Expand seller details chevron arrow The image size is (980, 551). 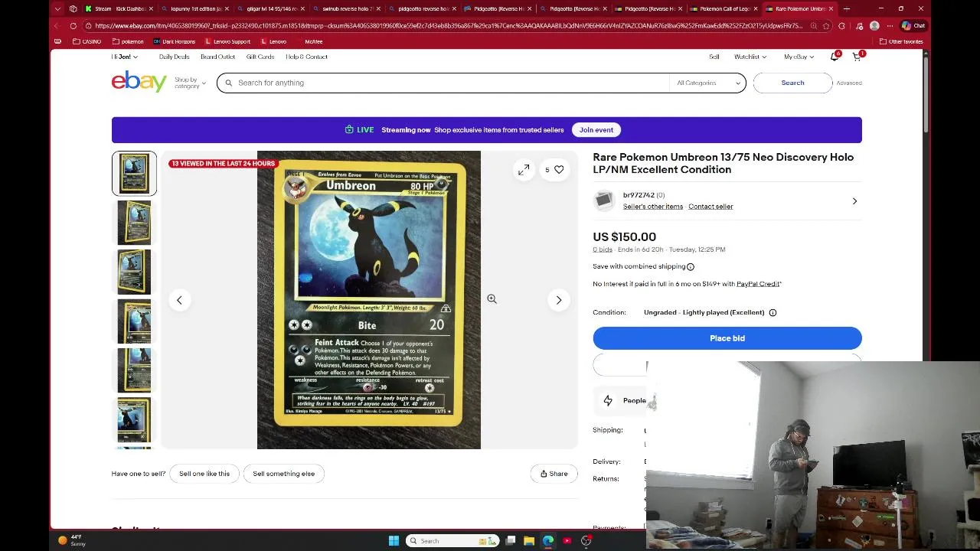tap(854, 201)
